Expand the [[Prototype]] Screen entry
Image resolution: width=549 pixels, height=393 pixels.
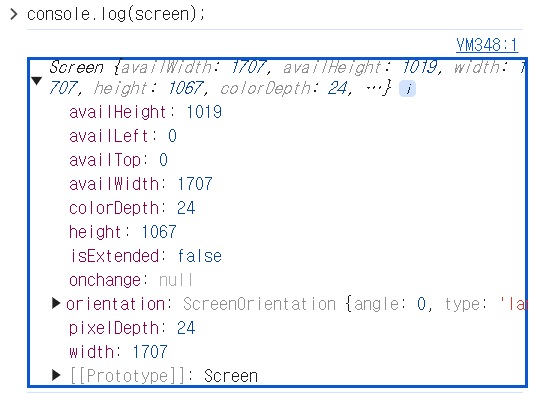[x=56, y=375]
